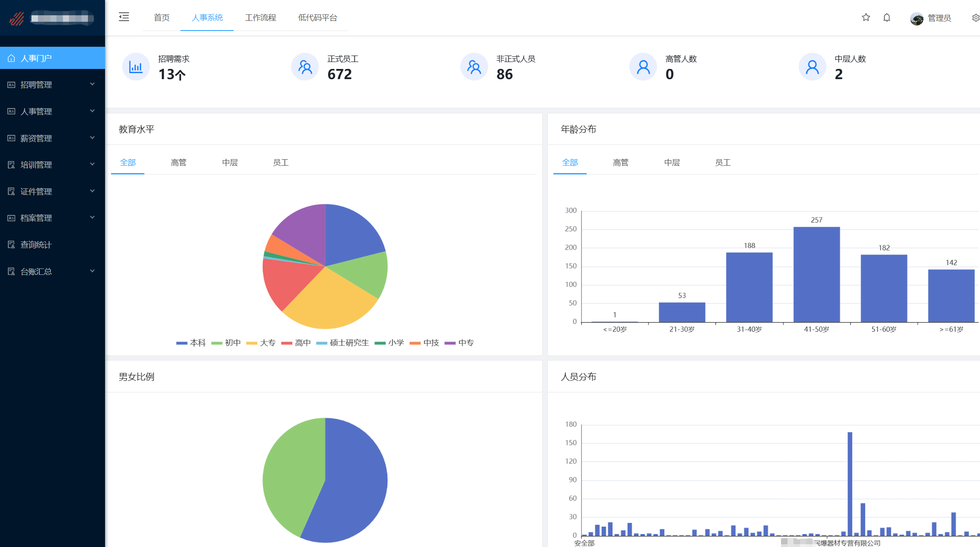Click the 41-50岁 bar in the age chart
This screenshot has width=980, height=547.
point(816,274)
